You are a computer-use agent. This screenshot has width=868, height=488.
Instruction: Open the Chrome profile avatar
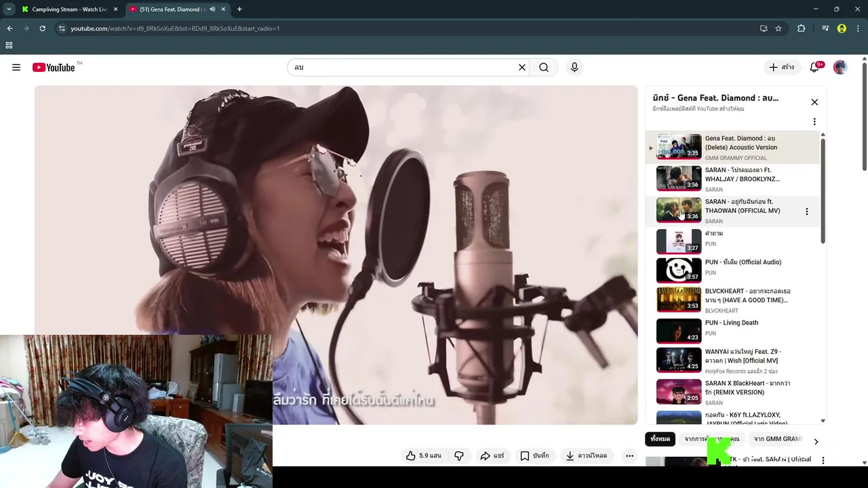pos(842,28)
